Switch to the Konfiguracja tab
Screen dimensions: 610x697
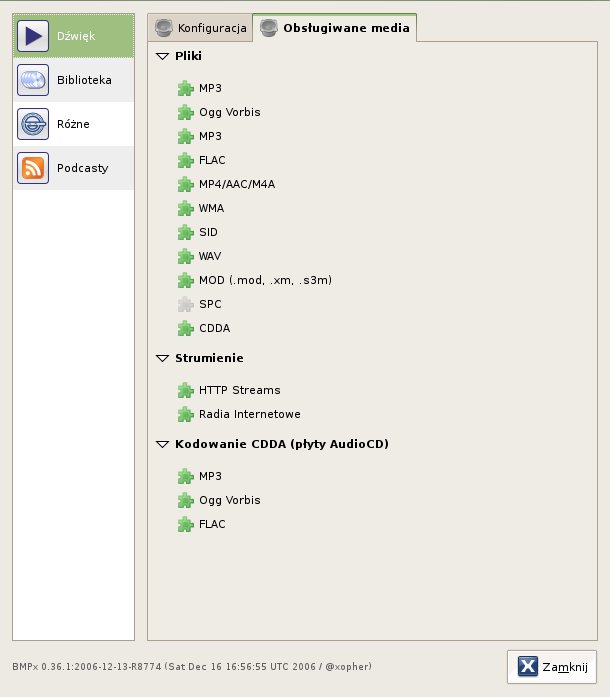point(200,28)
